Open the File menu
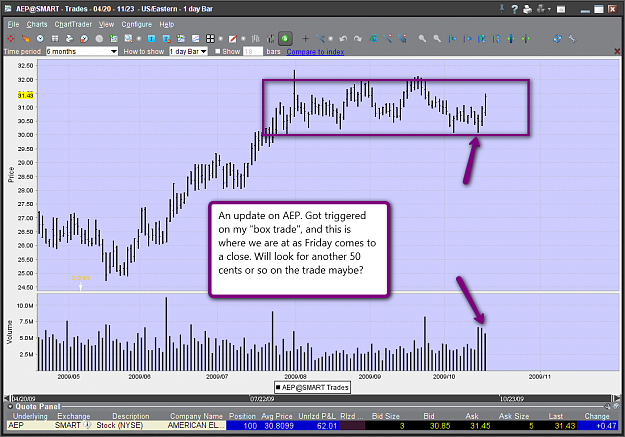The width and height of the screenshot is (625, 437). [x=13, y=24]
